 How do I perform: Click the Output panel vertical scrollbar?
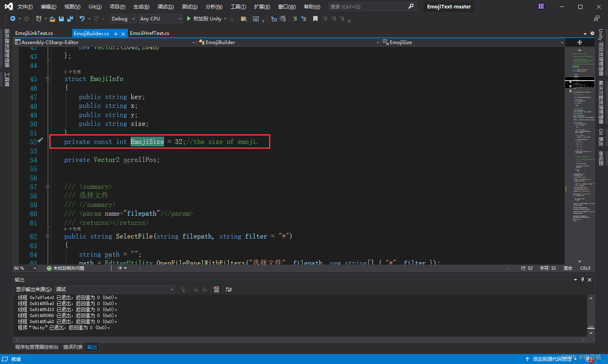(591, 315)
